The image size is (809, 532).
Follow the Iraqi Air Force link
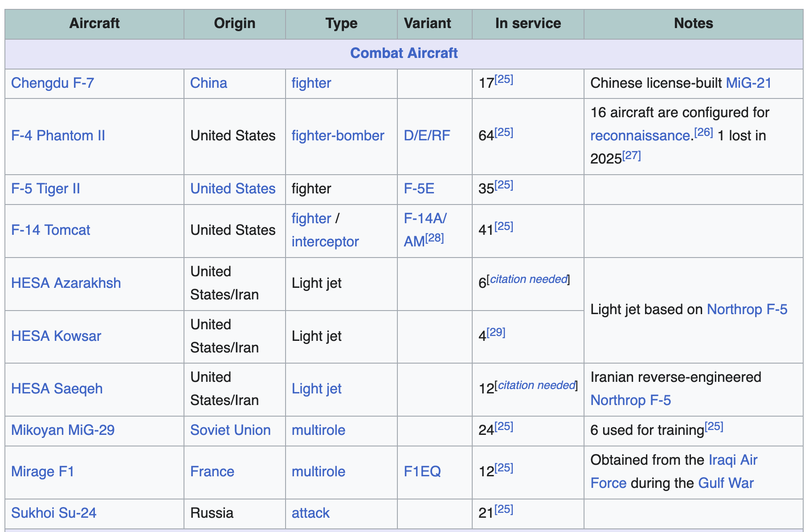[x=733, y=460]
